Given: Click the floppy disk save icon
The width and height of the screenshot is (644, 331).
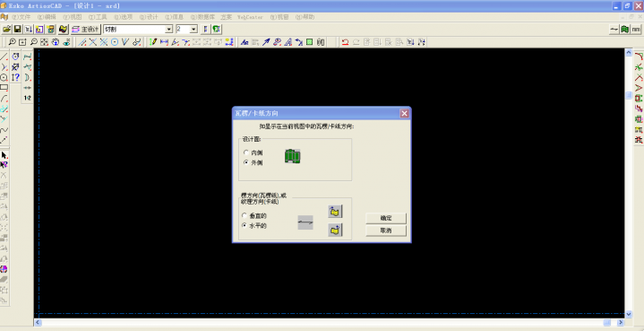Looking at the screenshot, I should tap(18, 30).
